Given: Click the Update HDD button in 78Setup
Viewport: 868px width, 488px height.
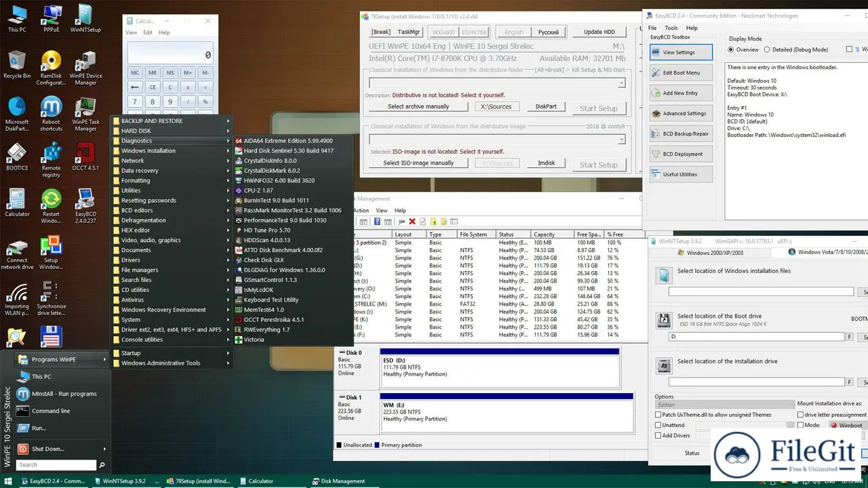Looking at the screenshot, I should point(599,32).
